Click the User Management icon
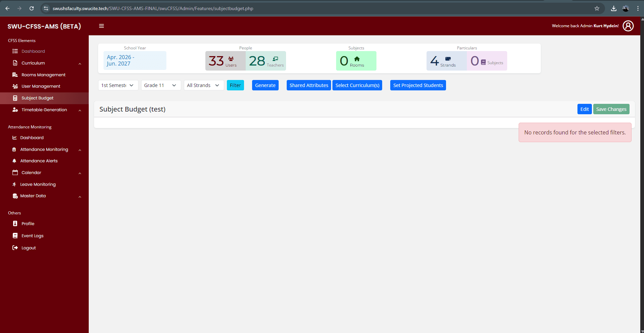The width and height of the screenshot is (644, 333). [15, 86]
